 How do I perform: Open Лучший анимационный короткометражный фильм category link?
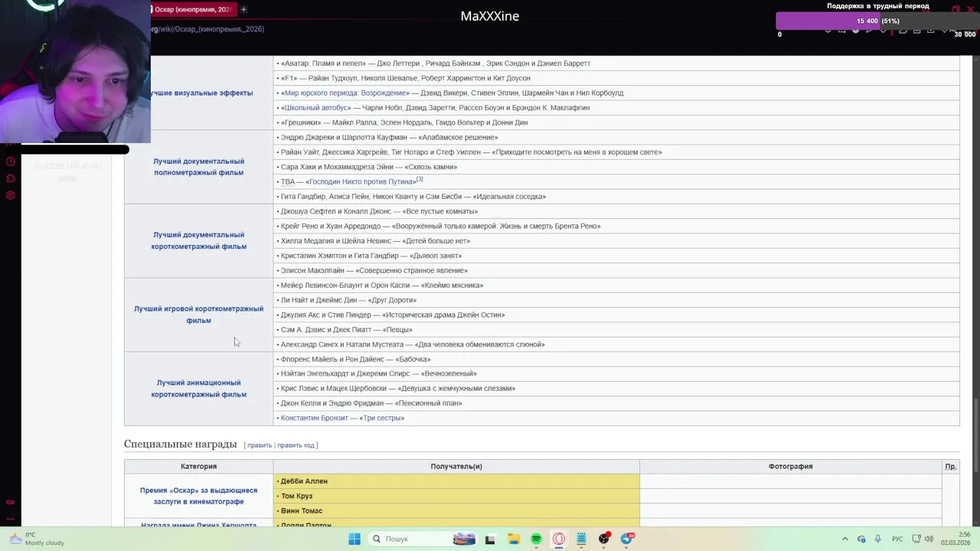coord(198,389)
